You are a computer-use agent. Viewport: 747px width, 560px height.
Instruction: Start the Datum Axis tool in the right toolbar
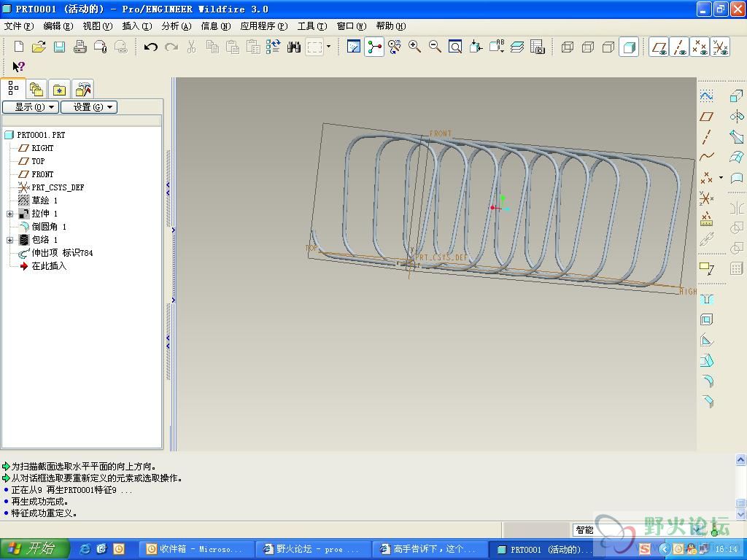706,136
